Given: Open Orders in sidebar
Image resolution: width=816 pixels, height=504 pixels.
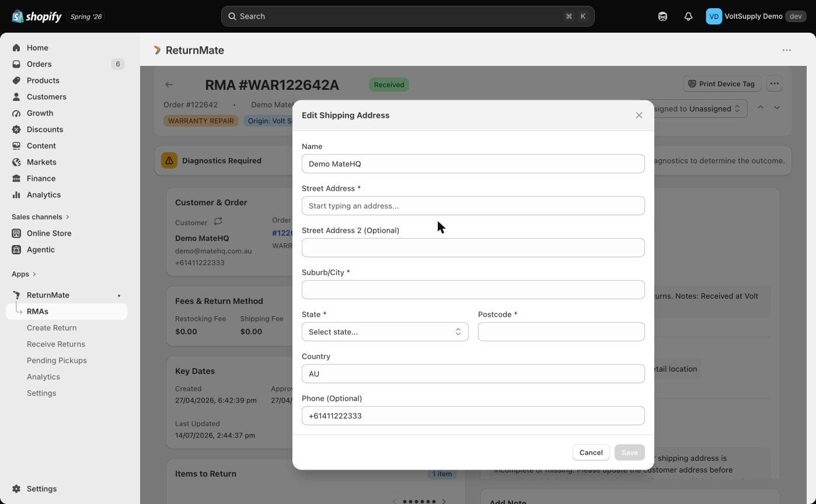Looking at the screenshot, I should point(39,64).
